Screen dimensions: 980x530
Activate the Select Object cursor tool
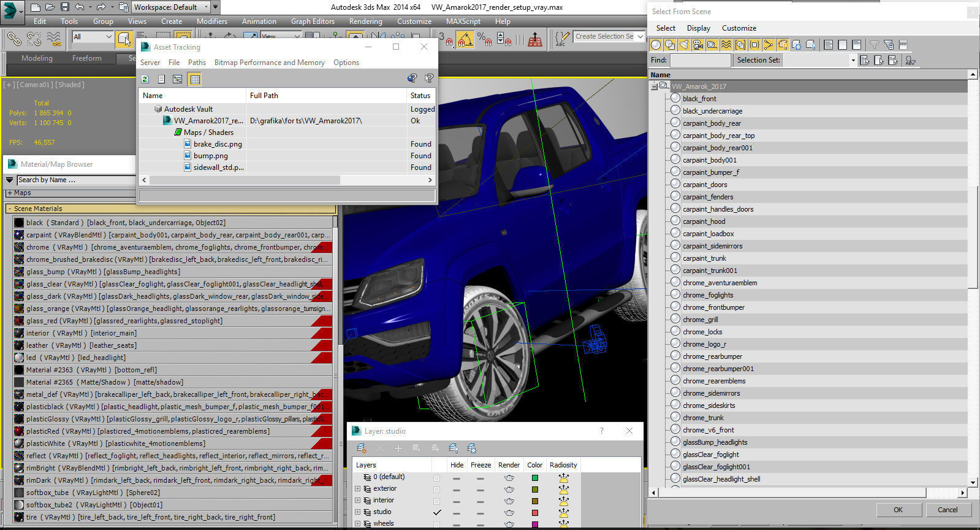coord(124,39)
